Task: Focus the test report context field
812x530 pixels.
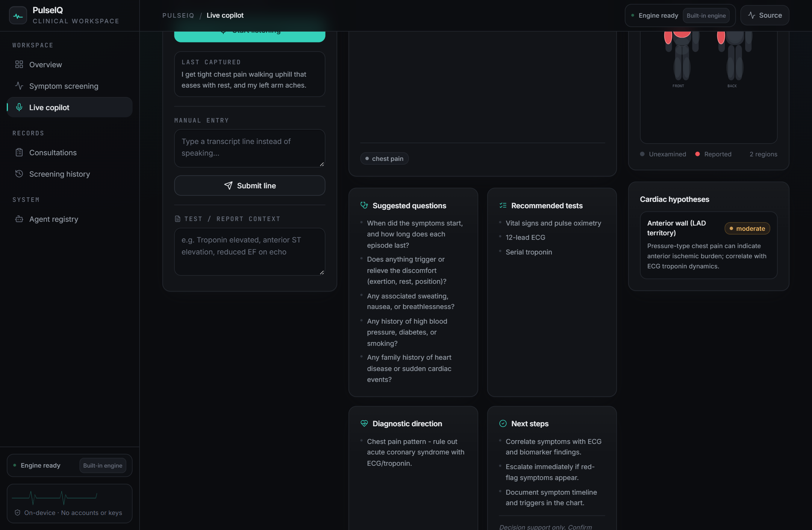Action: click(250, 251)
